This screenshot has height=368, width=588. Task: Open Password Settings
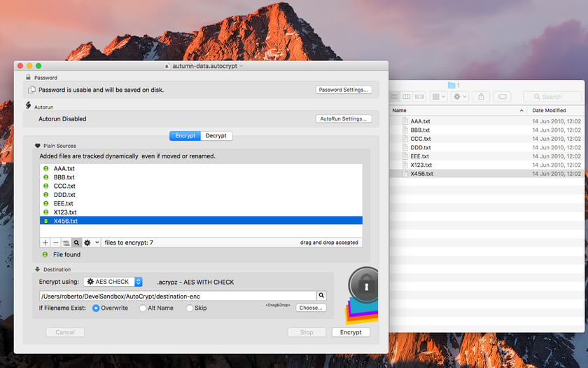[x=344, y=90]
